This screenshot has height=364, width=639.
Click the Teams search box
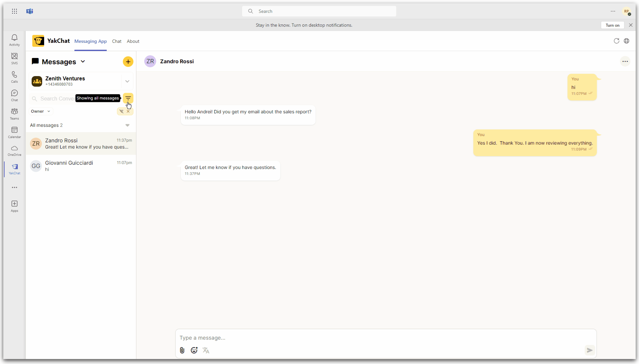[319, 11]
